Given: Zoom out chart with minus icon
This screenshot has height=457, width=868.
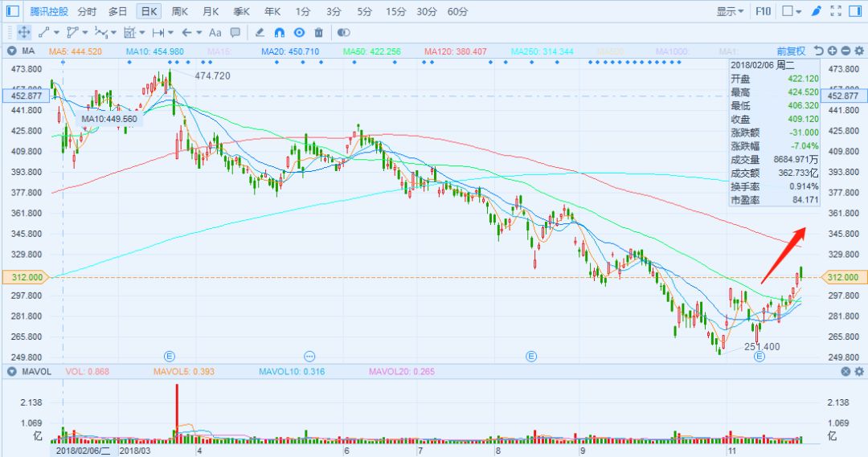Looking at the screenshot, I should point(845,51).
